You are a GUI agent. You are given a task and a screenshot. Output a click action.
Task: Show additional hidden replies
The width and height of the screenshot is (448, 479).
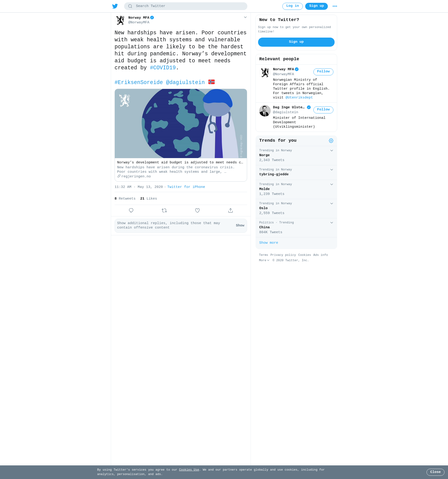point(240,225)
